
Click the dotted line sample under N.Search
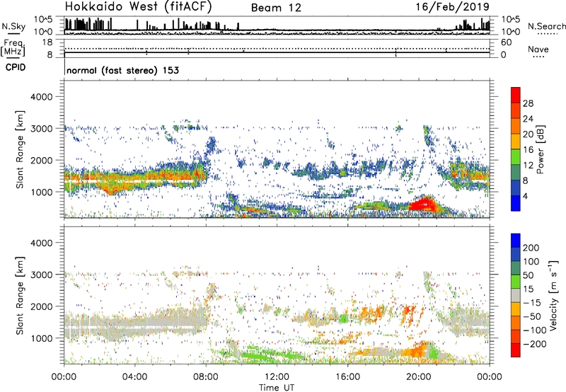click(x=548, y=34)
